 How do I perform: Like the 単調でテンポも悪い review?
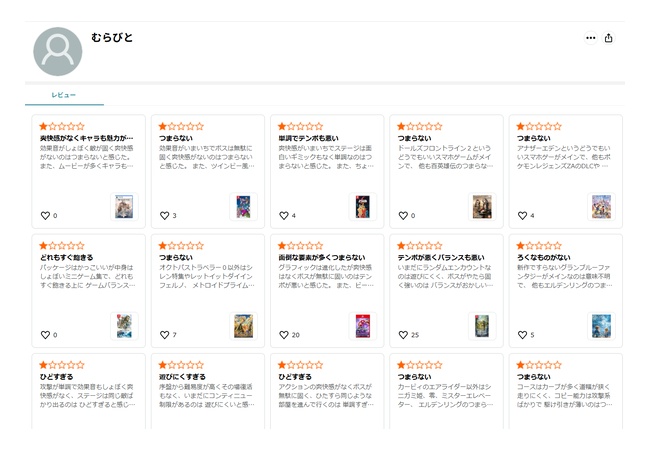click(x=284, y=215)
